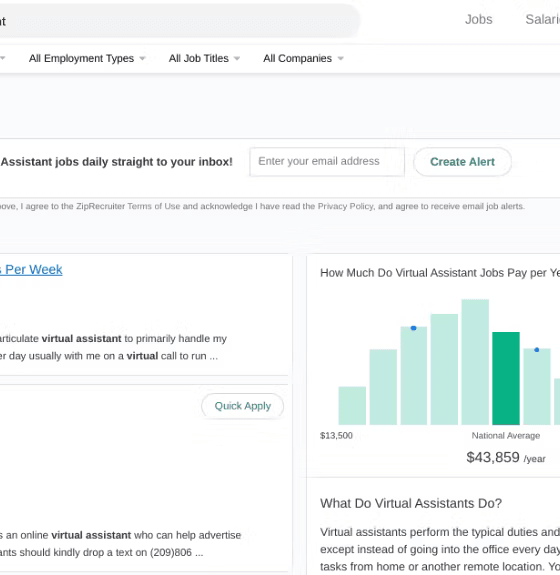Open the Salaries navigation link
Screen dimensions: 560x575
(543, 19)
